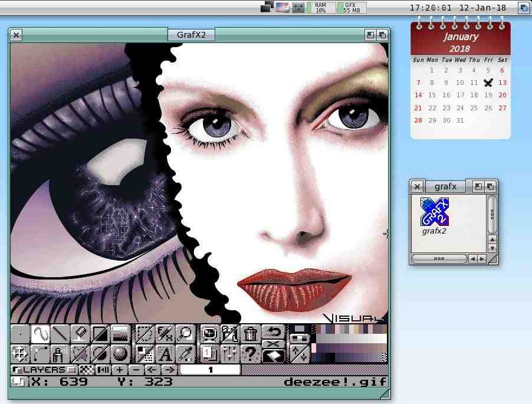Viewport: 532px width, 404px height.
Task: Click the January 2018 calendar header
Action: click(x=461, y=42)
